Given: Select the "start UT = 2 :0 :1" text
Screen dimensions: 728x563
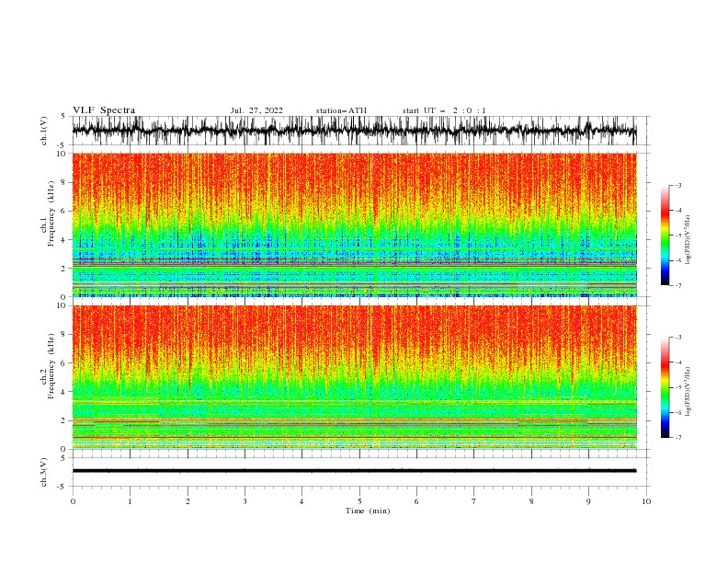Looking at the screenshot, I should pyautogui.click(x=444, y=110).
